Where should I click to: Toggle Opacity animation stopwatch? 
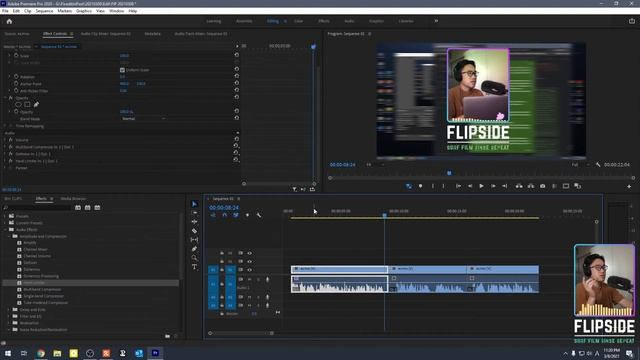tap(16, 111)
